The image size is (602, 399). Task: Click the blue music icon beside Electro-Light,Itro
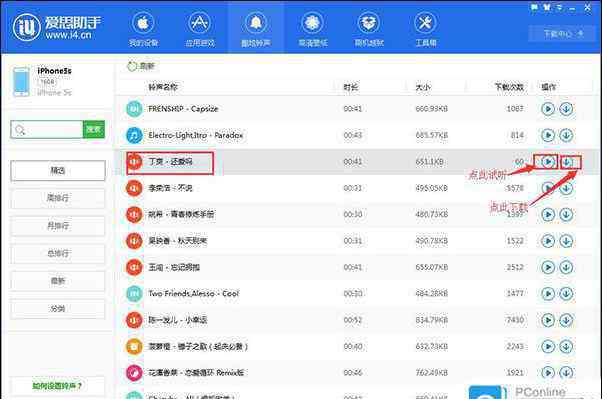[134, 135]
